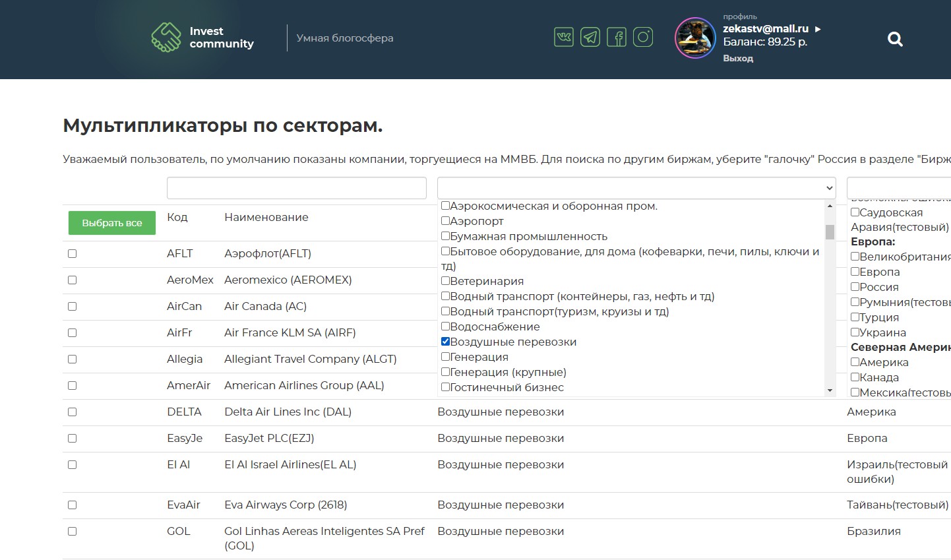
Task: Expand profile arrow next to zekastv@mail.ru
Action: coord(818,29)
